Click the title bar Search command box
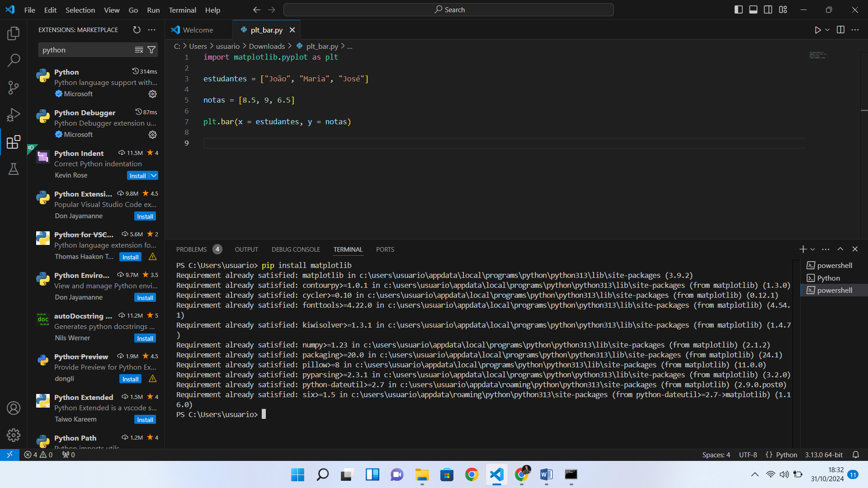The image size is (868, 488). tap(448, 9)
